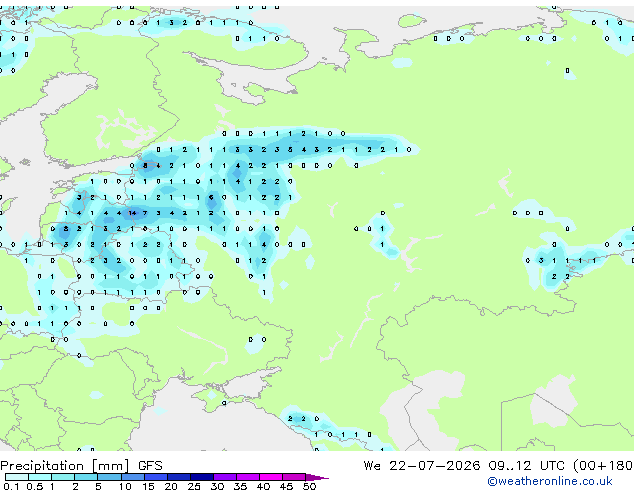The image size is (634, 490).
Task: Click the "10" legend scale label
Action: point(125,486)
